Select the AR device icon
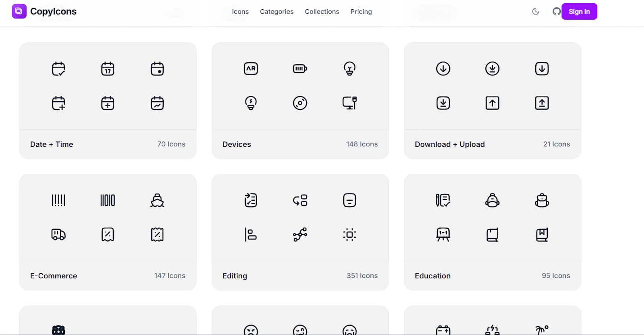The image size is (644, 335). click(x=251, y=69)
